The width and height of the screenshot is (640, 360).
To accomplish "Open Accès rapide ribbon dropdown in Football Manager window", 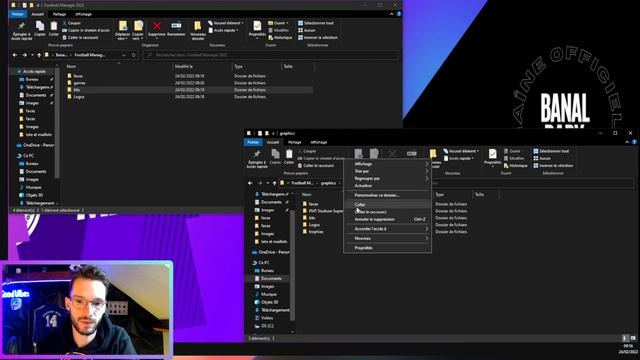I will pos(224,30).
